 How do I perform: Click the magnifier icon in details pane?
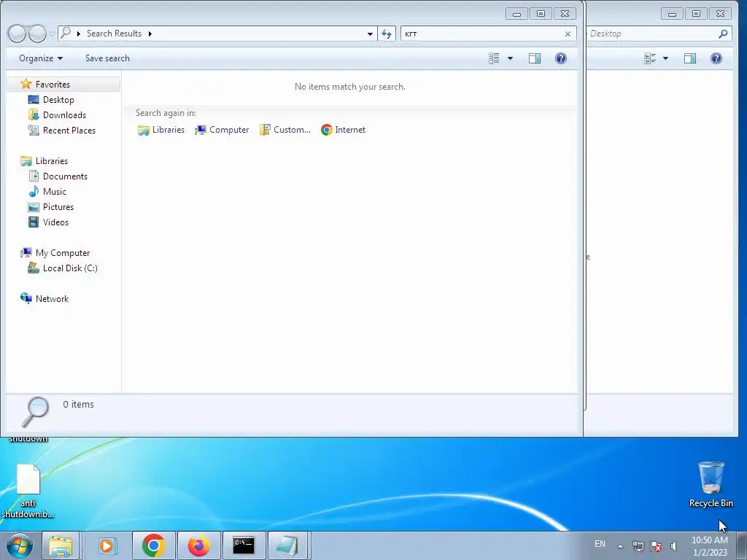coord(35,411)
